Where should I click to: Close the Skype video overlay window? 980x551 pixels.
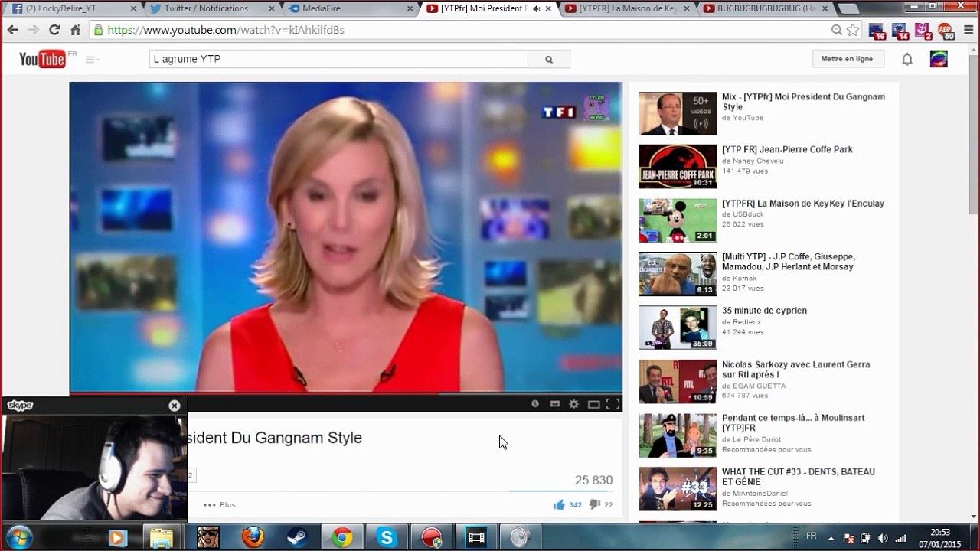click(x=175, y=406)
